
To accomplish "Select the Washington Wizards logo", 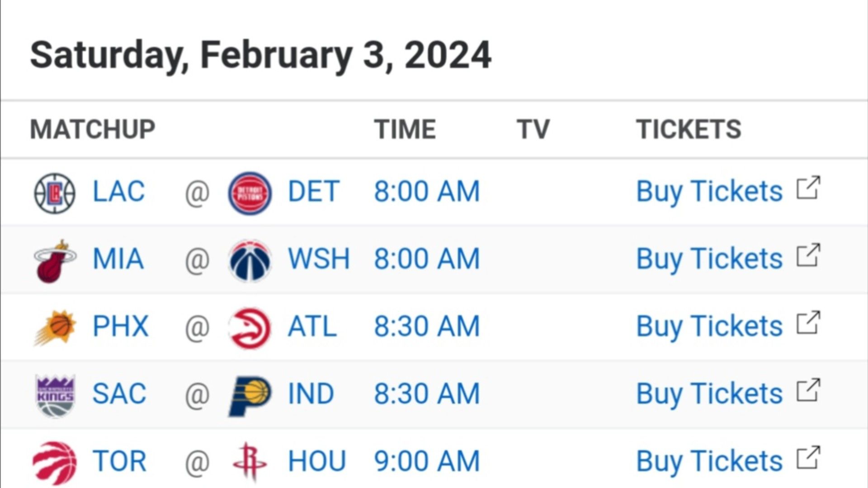I will click(250, 261).
